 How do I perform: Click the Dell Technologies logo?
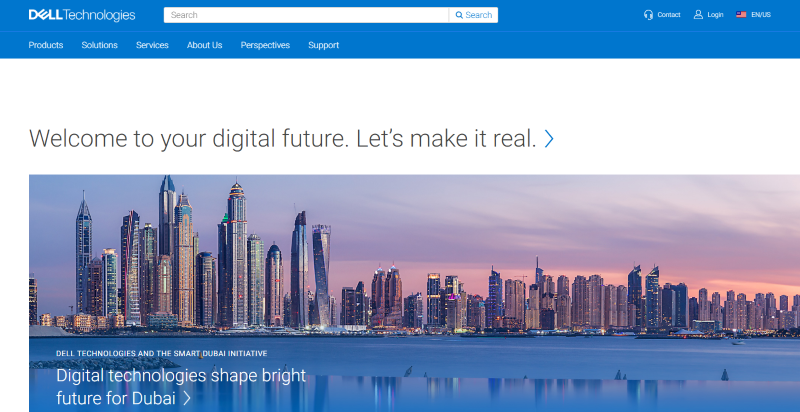coord(82,15)
